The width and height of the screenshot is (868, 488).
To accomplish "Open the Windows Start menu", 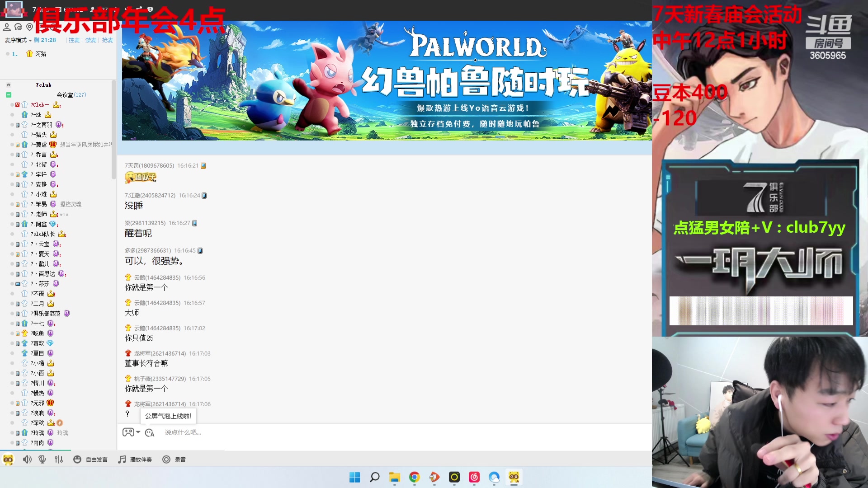I will pyautogui.click(x=355, y=477).
